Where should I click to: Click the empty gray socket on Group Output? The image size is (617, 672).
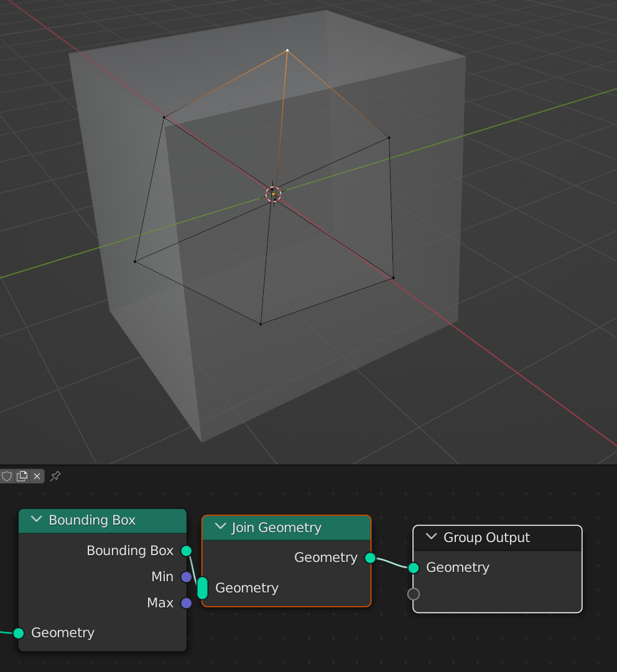pyautogui.click(x=414, y=594)
